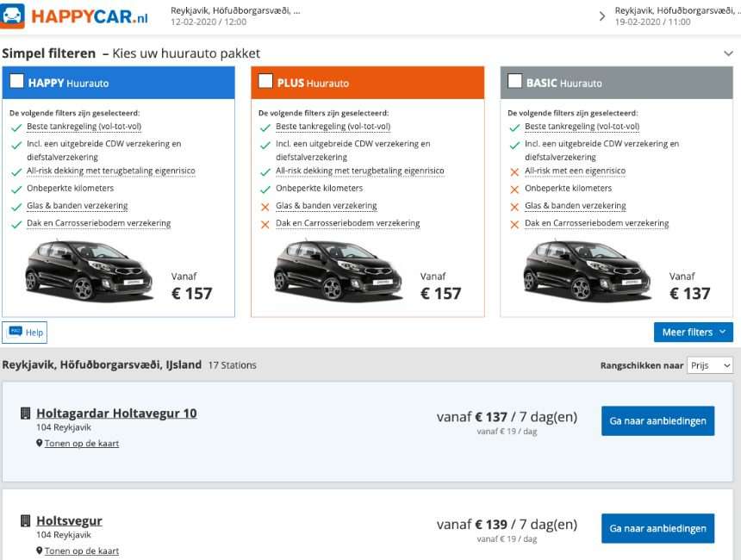
Task: Show Holtagardar Holtavegur 10 on the map
Action: click(x=82, y=444)
